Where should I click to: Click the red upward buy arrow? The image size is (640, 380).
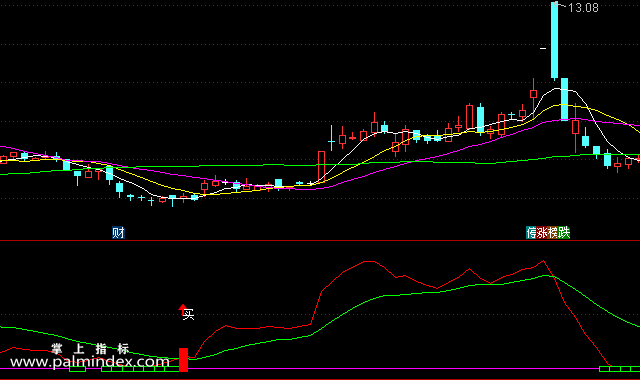pos(183,309)
